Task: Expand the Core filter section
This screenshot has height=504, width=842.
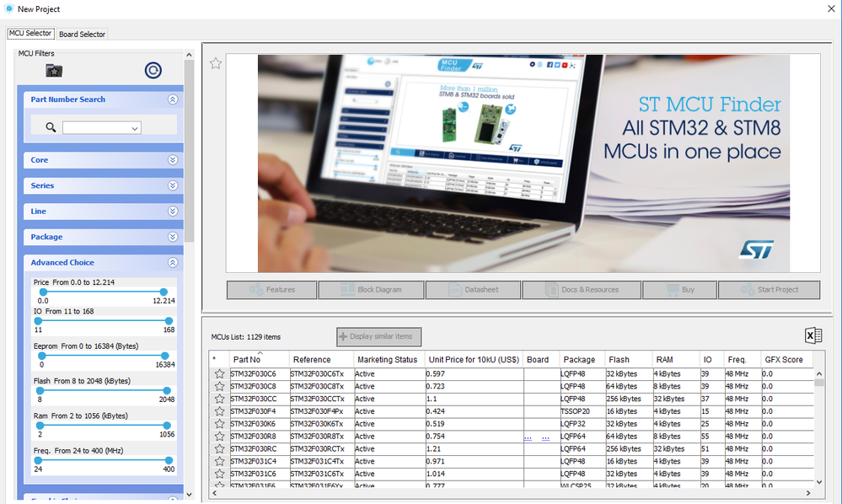Action: tap(173, 160)
